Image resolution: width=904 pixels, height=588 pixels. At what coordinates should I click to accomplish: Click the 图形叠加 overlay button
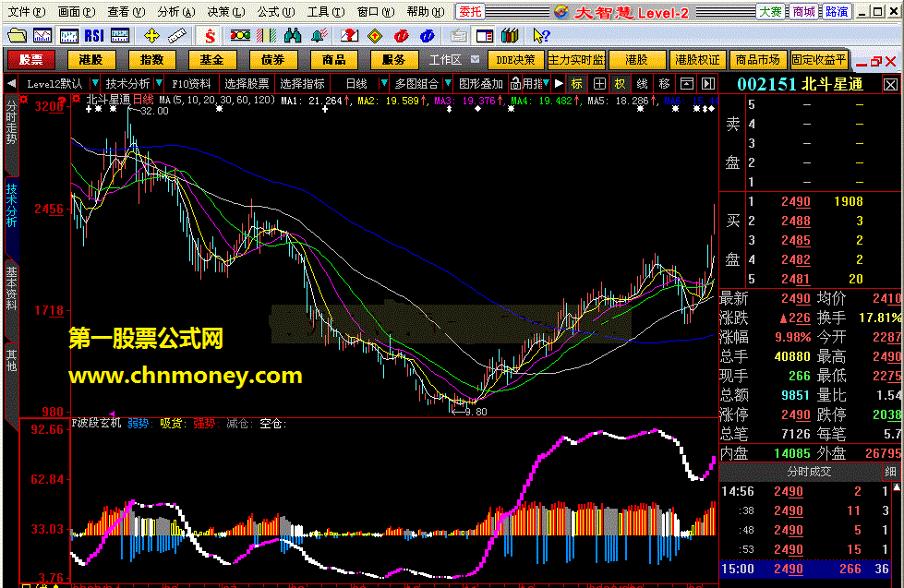(x=481, y=84)
